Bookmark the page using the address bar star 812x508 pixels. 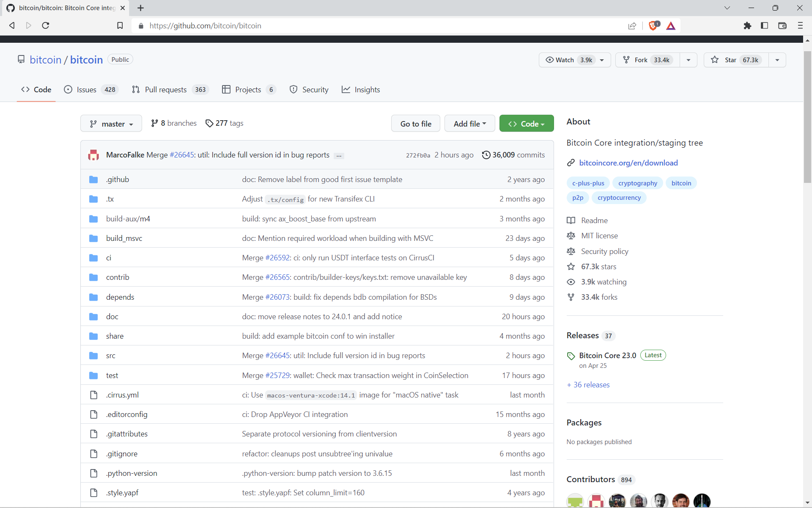point(120,25)
